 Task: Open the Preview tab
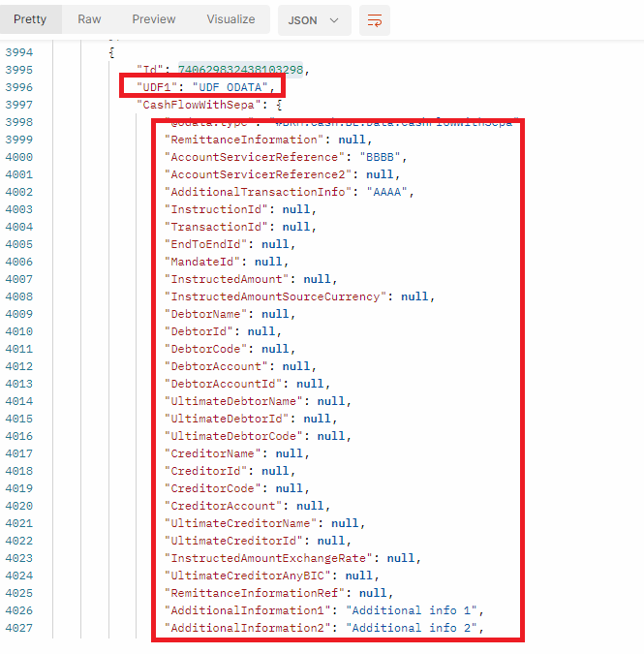pos(154,19)
